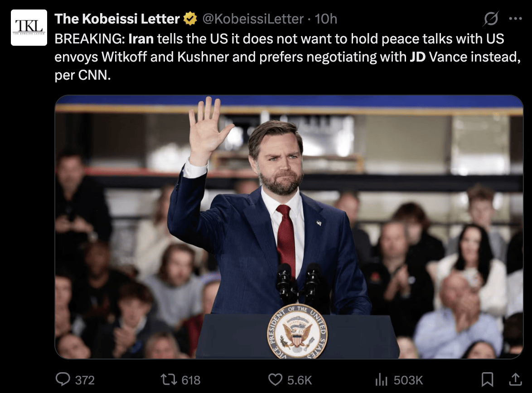Open the attached photo of speaker waving
532x393 pixels.
(x=289, y=226)
